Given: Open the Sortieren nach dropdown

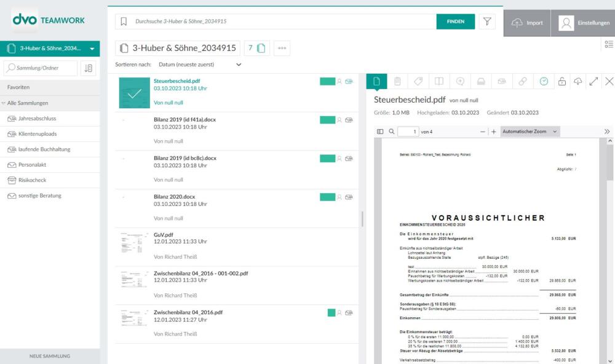Looking at the screenshot, I should pyautogui.click(x=200, y=65).
